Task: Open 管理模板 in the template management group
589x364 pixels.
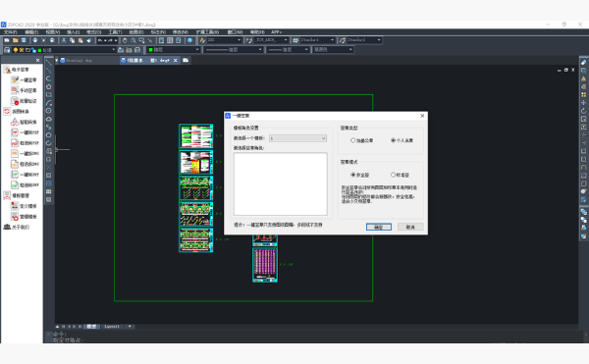Action: (25, 217)
